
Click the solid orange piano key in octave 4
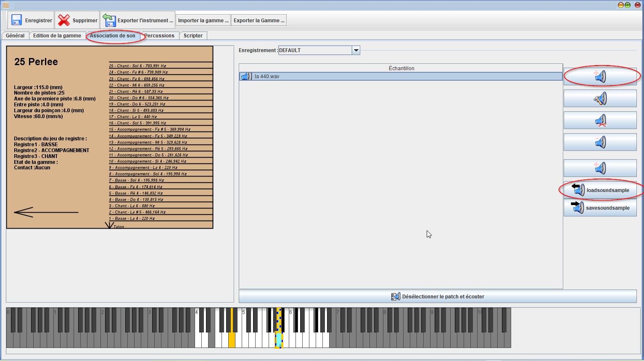(232, 340)
